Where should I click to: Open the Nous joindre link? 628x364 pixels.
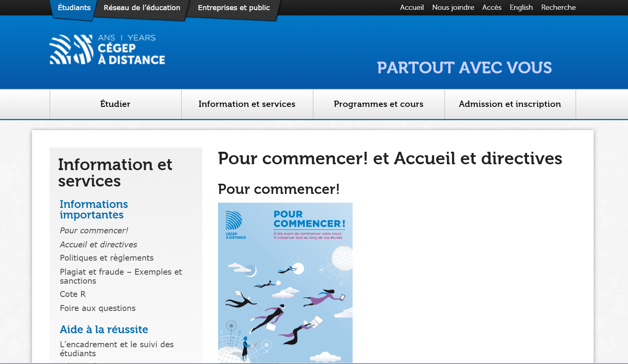pyautogui.click(x=453, y=7)
